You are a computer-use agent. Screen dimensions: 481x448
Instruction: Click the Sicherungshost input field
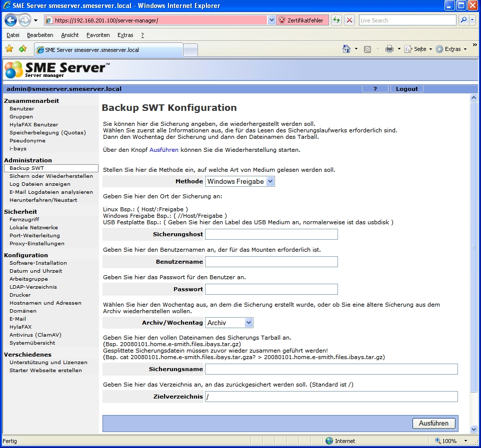pos(271,234)
